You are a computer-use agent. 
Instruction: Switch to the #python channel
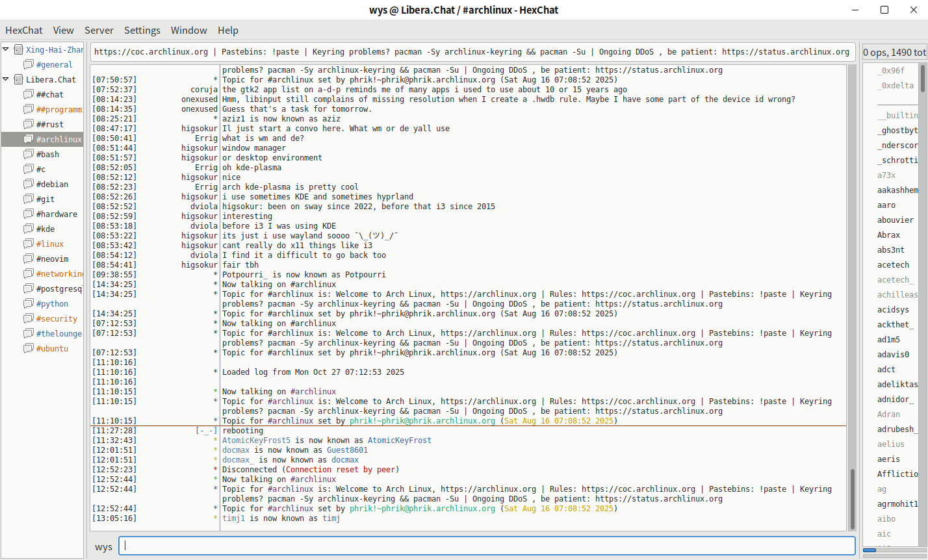(x=52, y=303)
